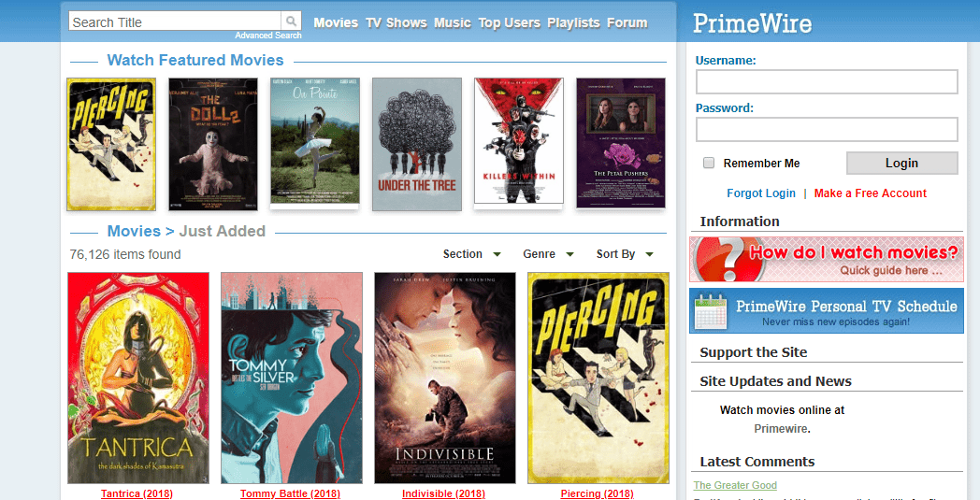The image size is (980, 500).
Task: Open featured Piercing movie poster
Action: 111,144
